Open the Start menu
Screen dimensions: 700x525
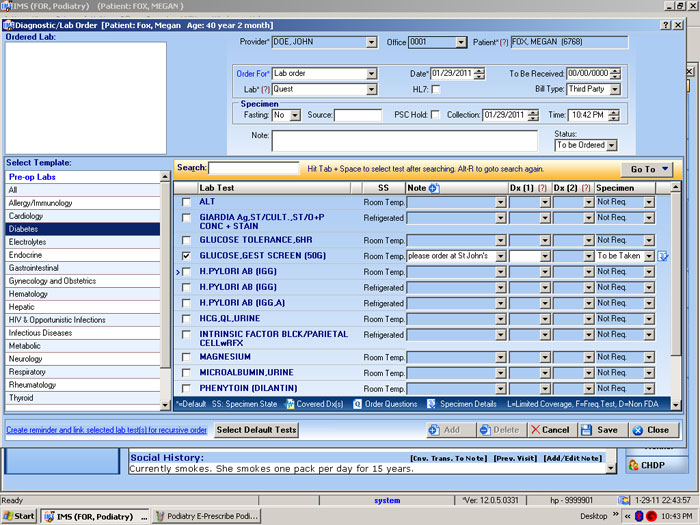(19, 516)
